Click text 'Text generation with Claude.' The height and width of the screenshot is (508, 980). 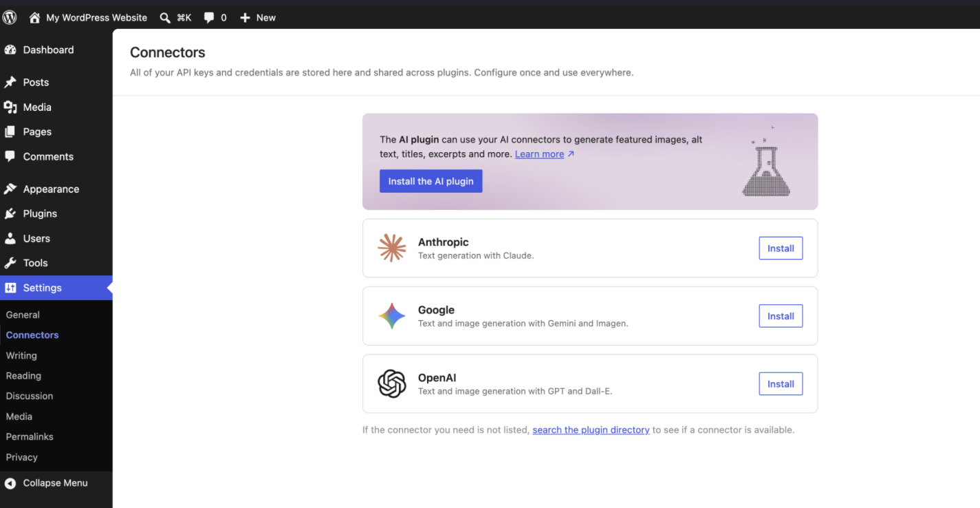point(476,255)
